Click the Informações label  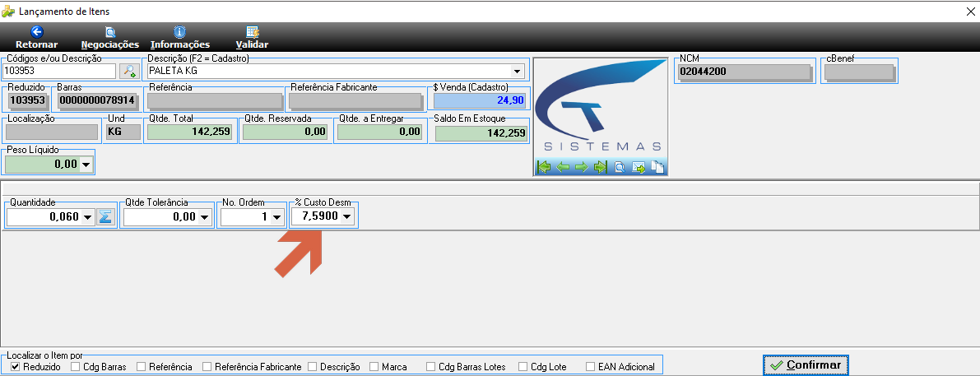click(180, 45)
